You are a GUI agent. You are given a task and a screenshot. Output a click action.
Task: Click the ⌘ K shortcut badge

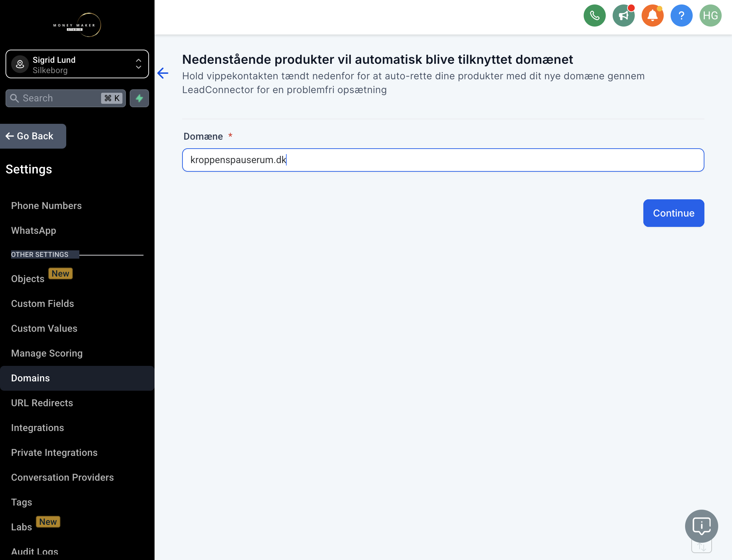[112, 98]
